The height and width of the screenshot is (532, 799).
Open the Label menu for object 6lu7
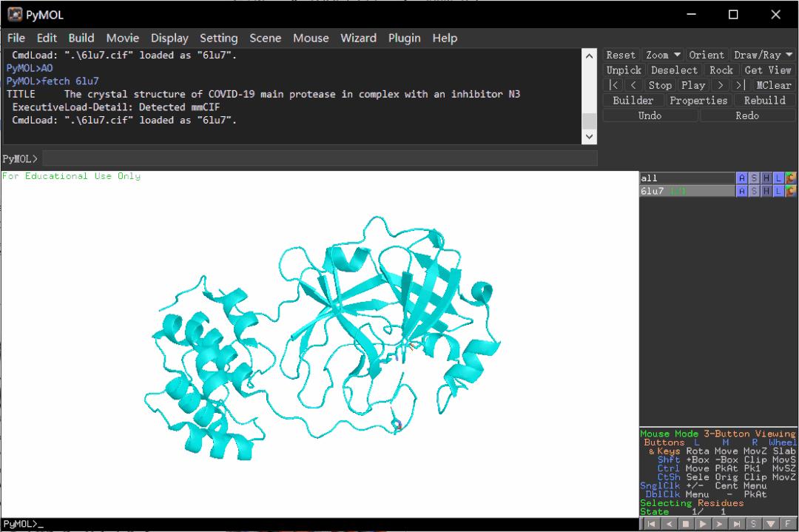pos(777,190)
